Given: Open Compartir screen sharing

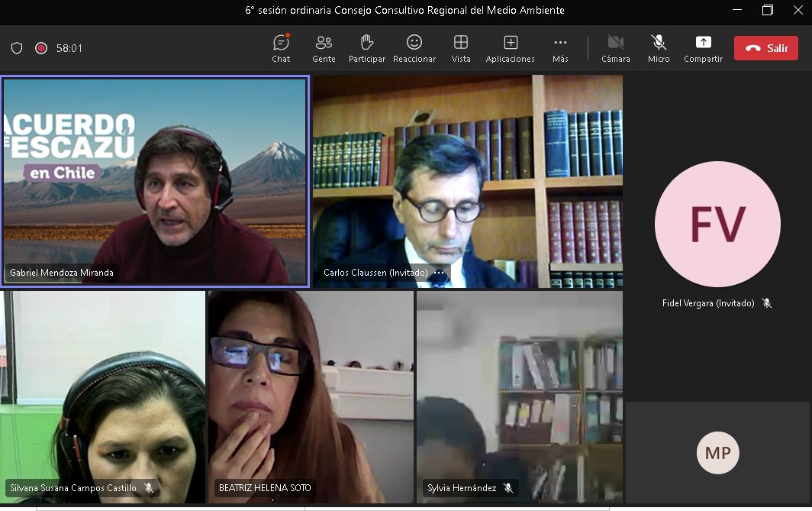Looking at the screenshot, I should tap(704, 49).
